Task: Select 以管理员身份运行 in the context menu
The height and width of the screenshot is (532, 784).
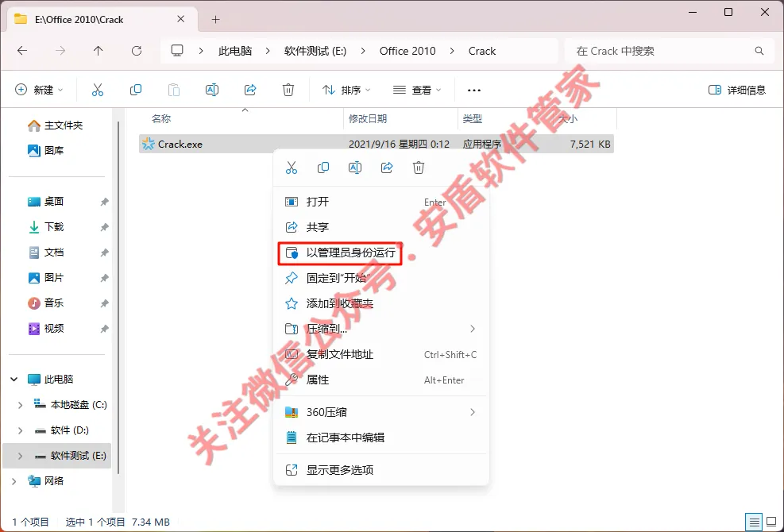Action: pyautogui.click(x=381, y=253)
